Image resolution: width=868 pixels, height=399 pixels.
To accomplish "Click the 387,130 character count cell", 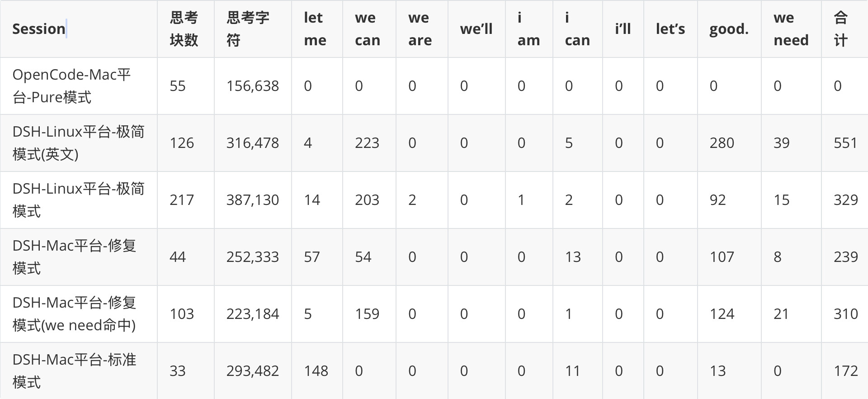I will click(x=252, y=200).
